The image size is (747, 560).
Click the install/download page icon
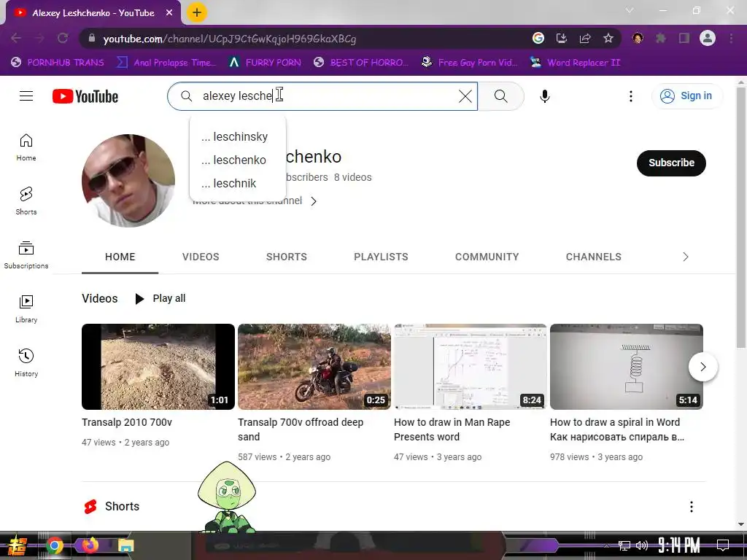click(x=561, y=38)
